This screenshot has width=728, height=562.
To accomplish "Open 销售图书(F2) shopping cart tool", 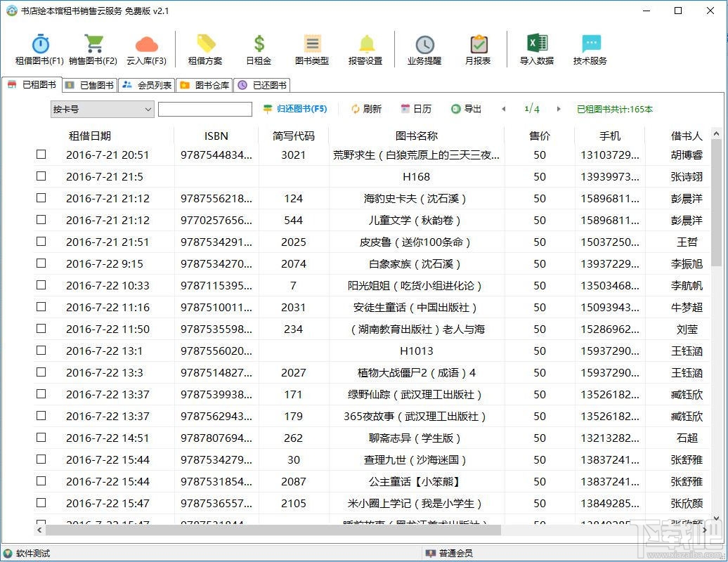I will pyautogui.click(x=93, y=50).
